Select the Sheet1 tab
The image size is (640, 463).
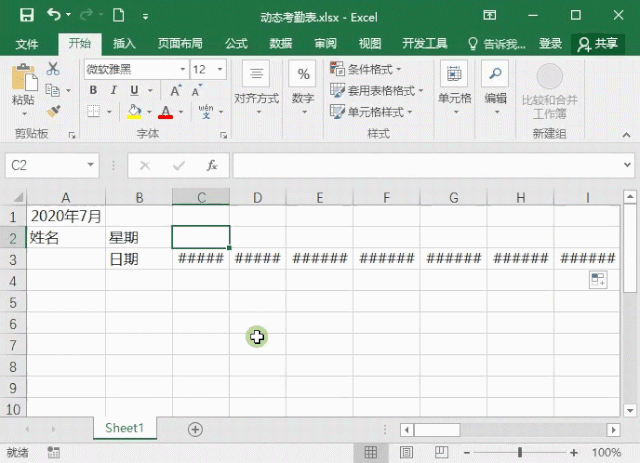pyautogui.click(x=124, y=428)
